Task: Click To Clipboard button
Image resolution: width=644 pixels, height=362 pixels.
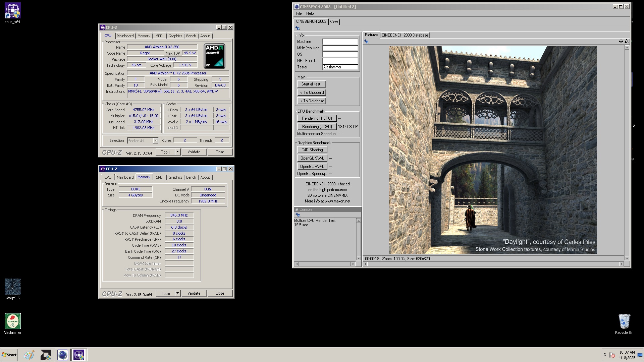Action: point(312,93)
